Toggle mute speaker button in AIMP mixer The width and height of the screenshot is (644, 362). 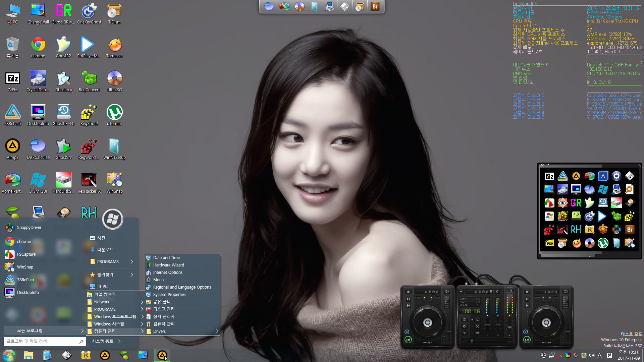tap(509, 335)
